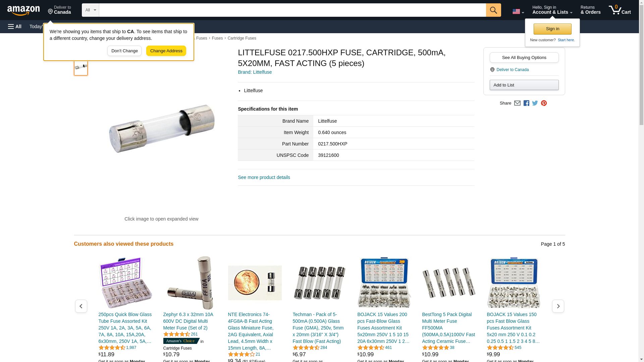Open the All hamburger menu
Screen dimensions: 644x362
15,26
